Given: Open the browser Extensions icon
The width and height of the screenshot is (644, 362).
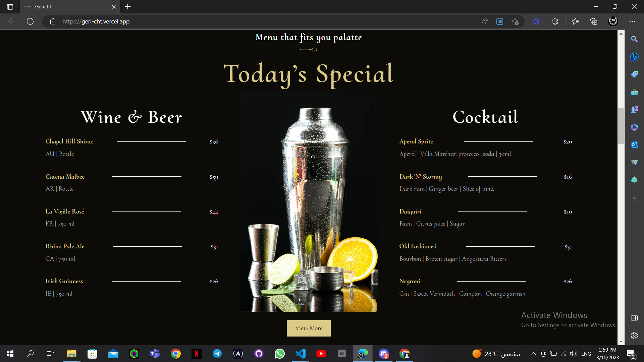Looking at the screenshot, I should (555, 21).
